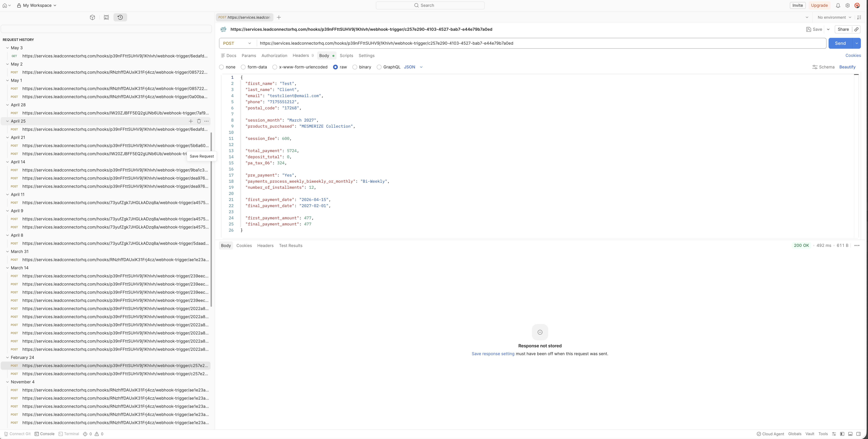Click the Cloud Agent status indicator
Viewport: 868px width, 439px height.
point(770,434)
